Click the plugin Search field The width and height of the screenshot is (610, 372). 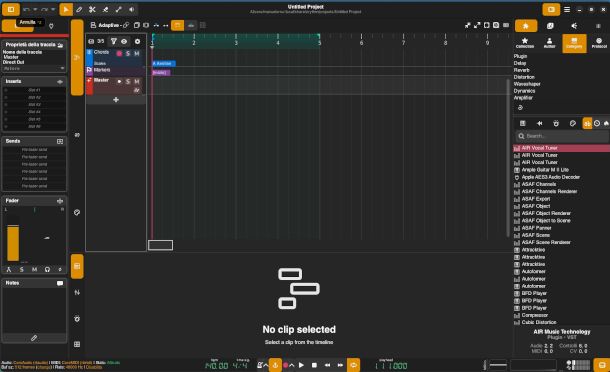click(x=562, y=136)
